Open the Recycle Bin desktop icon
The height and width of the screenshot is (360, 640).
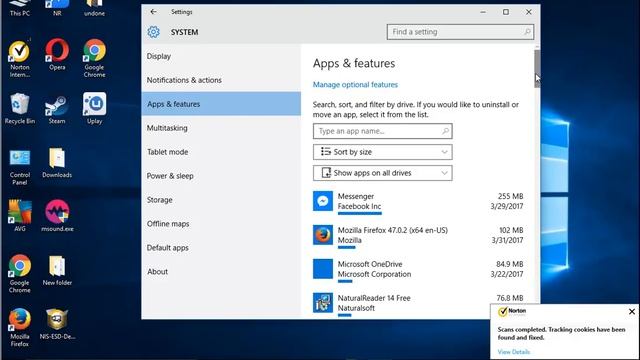(20, 109)
